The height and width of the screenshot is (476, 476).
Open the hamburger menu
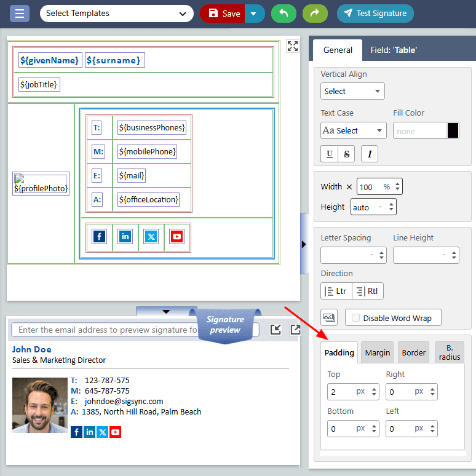tap(20, 13)
